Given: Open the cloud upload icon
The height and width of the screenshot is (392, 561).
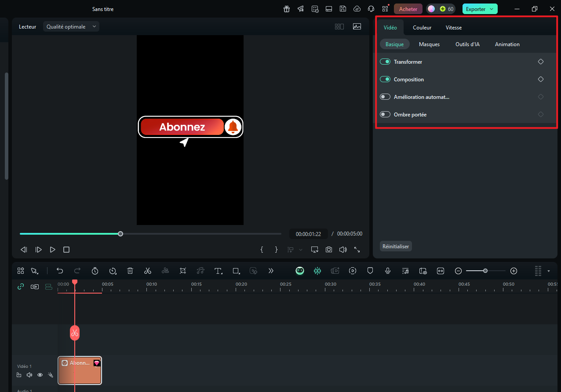Looking at the screenshot, I should (357, 9).
